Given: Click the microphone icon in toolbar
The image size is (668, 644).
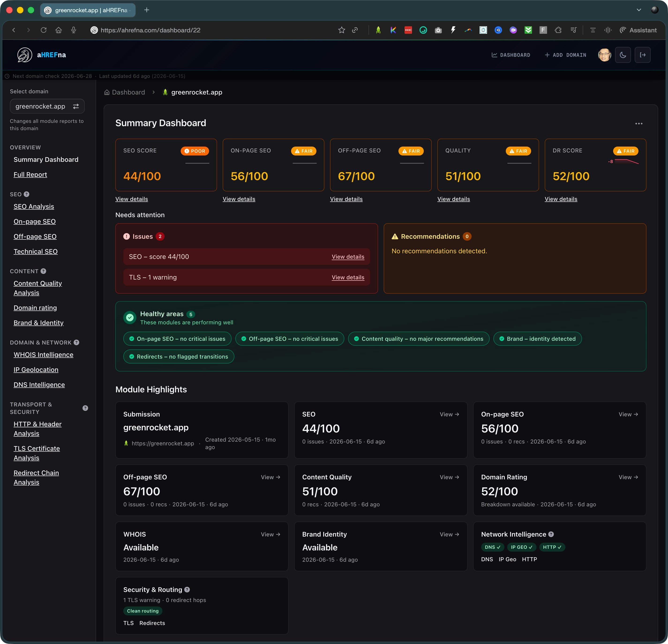Looking at the screenshot, I should tap(74, 30).
